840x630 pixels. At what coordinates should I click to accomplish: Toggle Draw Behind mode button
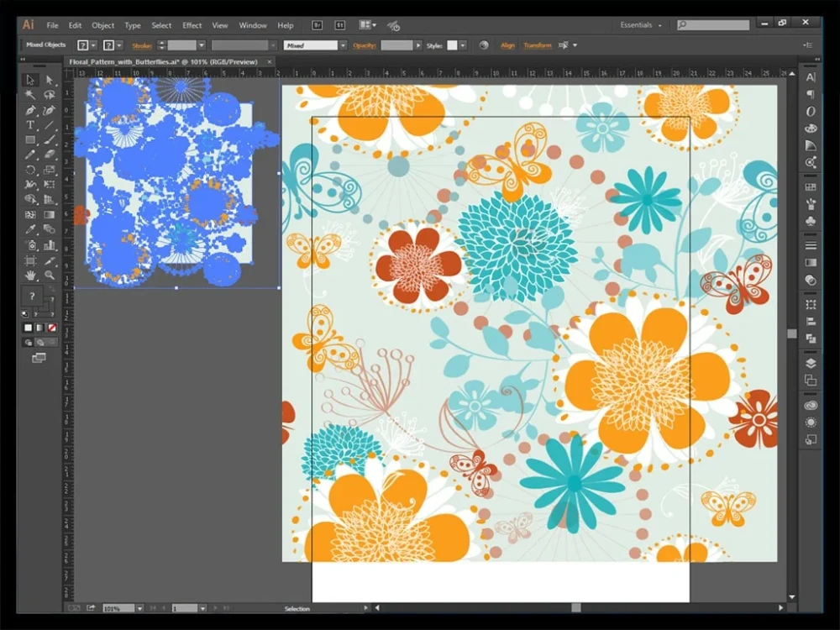coord(40,343)
